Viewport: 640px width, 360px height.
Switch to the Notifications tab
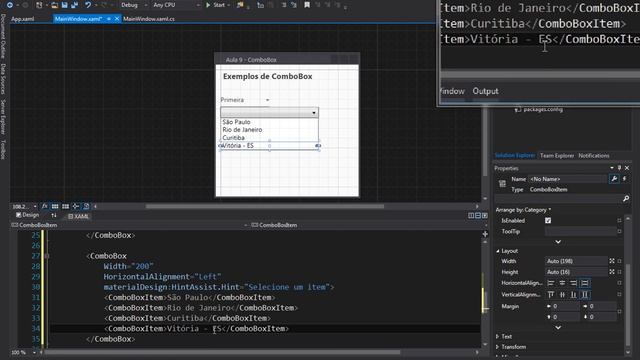[x=593, y=156]
